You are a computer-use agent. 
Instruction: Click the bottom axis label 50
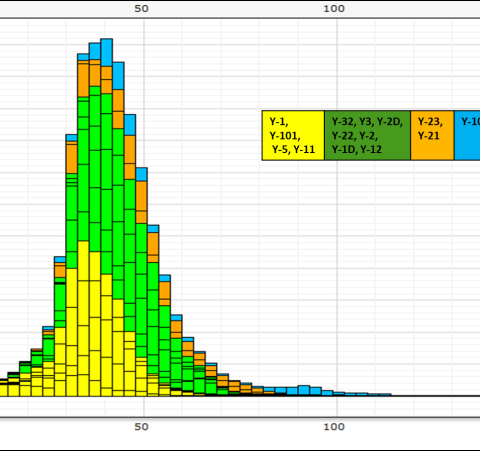(141, 427)
